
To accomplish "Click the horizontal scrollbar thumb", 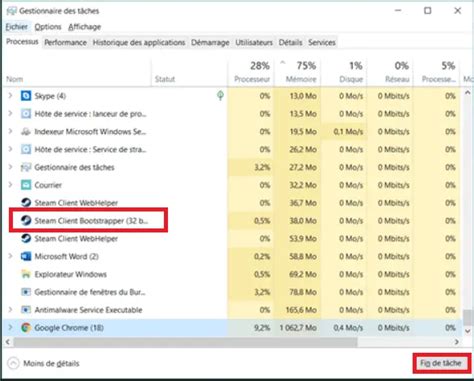I will coord(185,342).
